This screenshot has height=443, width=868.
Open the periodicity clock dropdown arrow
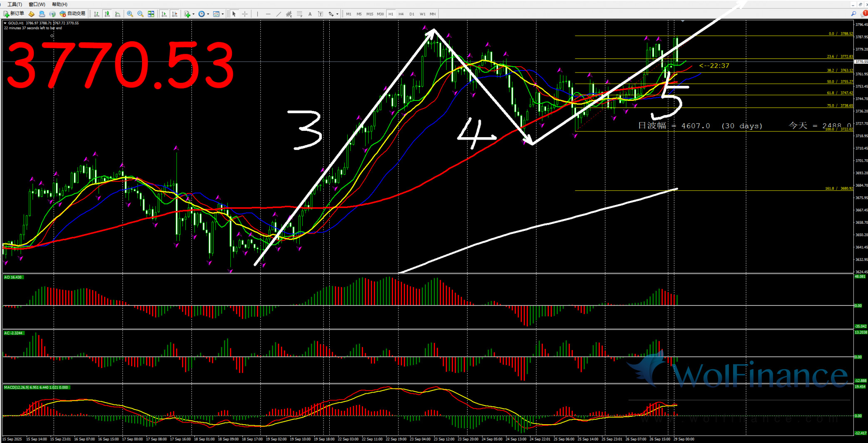[208, 14]
